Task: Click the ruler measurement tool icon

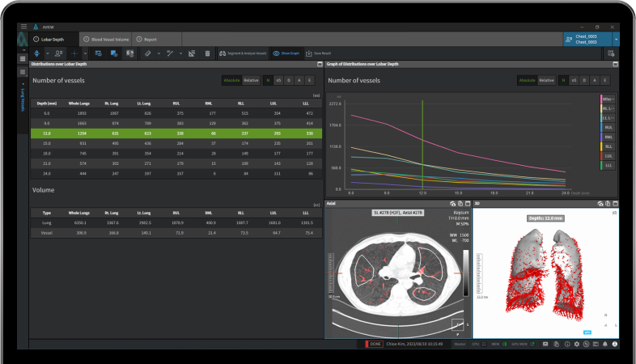Action: 147,53
